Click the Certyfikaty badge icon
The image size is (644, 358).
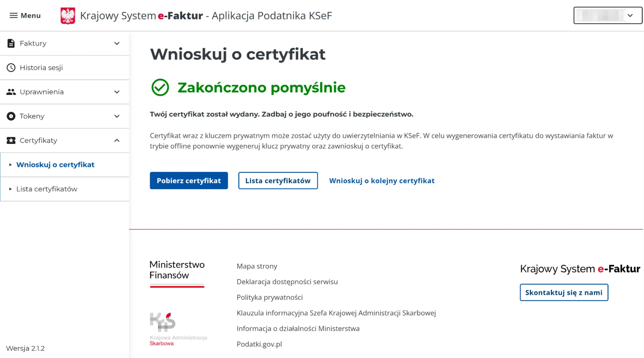(11, 140)
